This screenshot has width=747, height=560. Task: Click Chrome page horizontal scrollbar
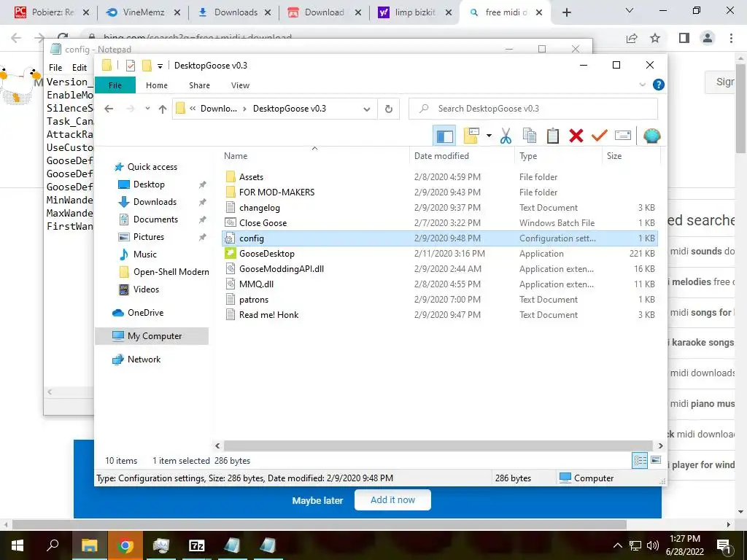point(320,525)
